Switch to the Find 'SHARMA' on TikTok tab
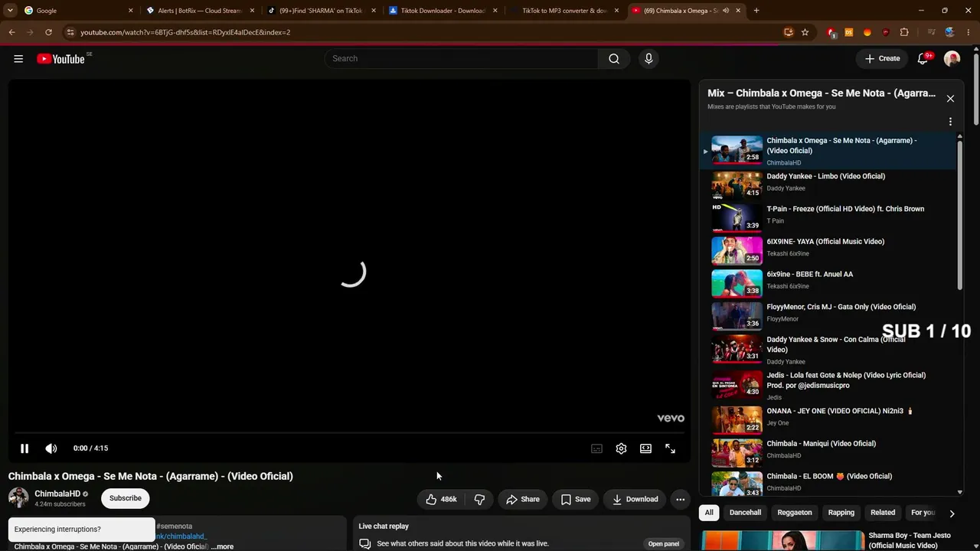980x551 pixels. 322,11
